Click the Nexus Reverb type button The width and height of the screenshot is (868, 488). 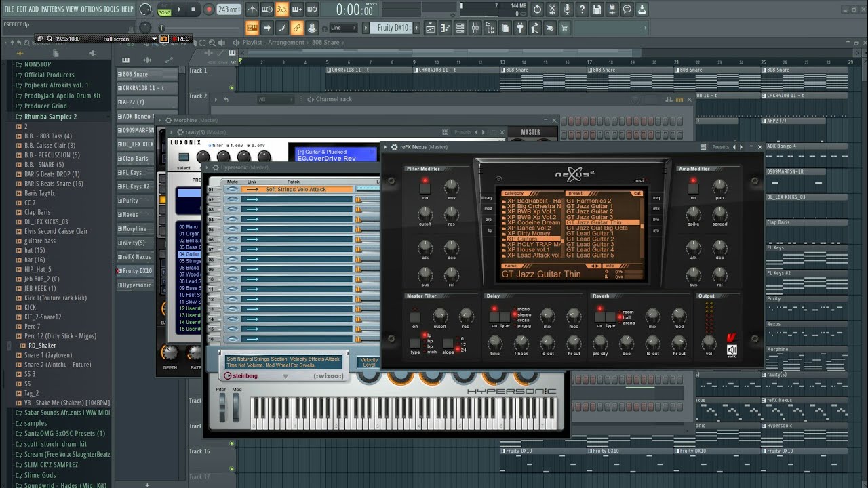[x=610, y=317]
